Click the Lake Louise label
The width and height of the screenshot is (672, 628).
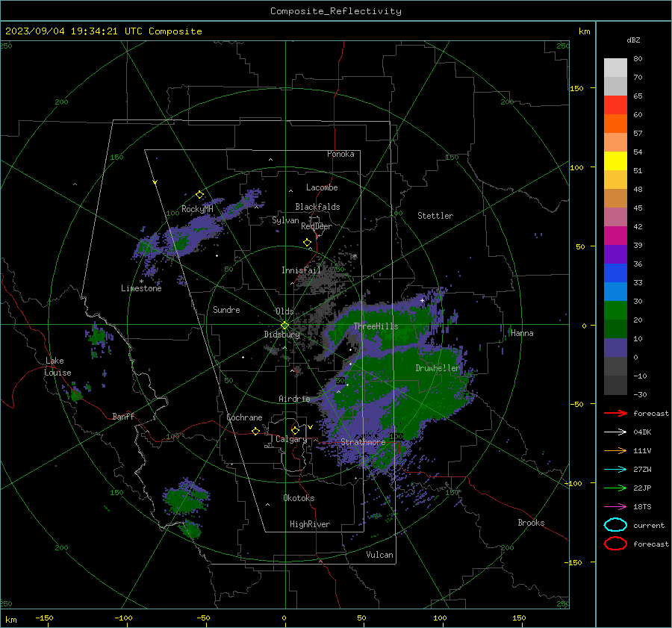tap(57, 367)
